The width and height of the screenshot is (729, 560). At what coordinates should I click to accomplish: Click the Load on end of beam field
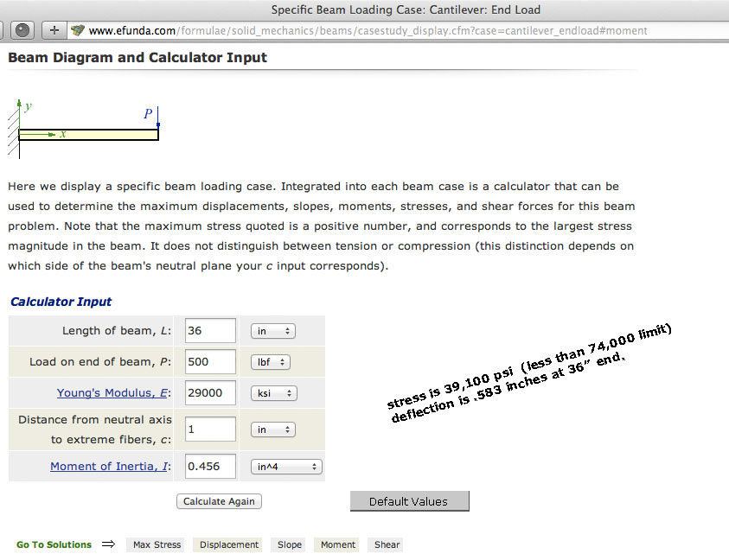click(210, 361)
